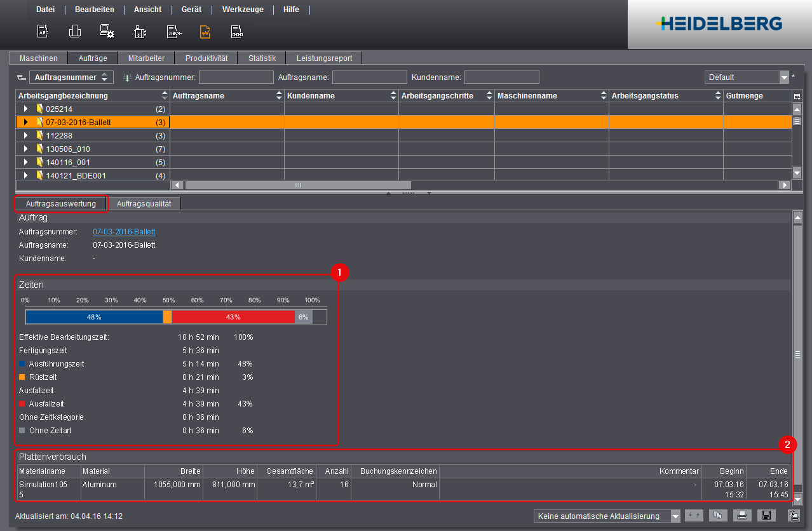Click the first toolbar icon, document with ABC

[43, 30]
